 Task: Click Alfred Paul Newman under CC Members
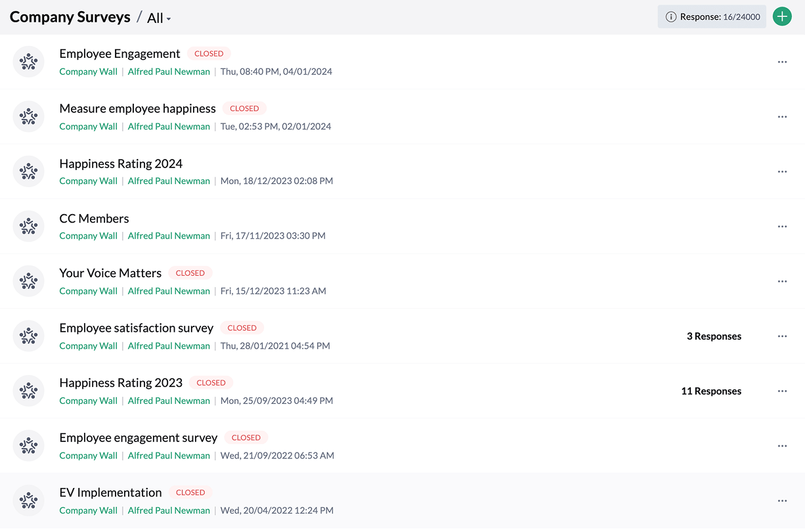(169, 236)
